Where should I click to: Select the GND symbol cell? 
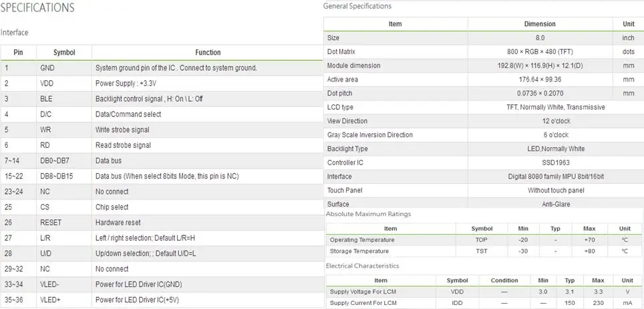64,68
